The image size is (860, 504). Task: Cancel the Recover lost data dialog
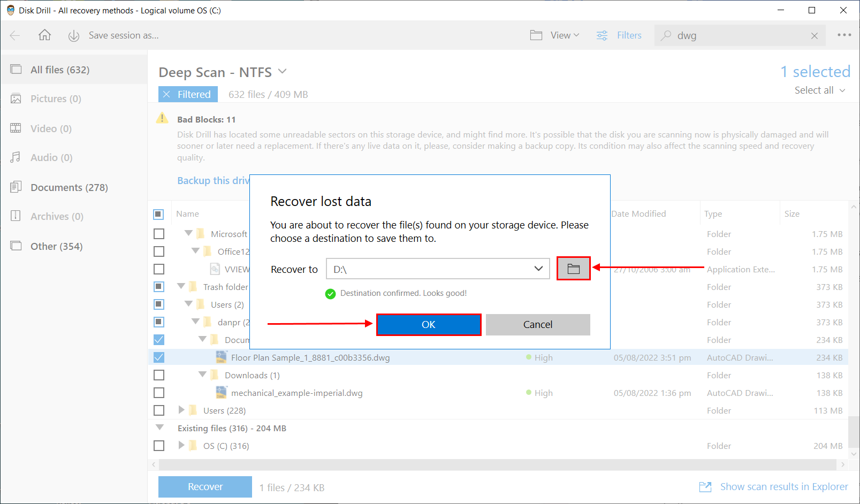pyautogui.click(x=538, y=325)
